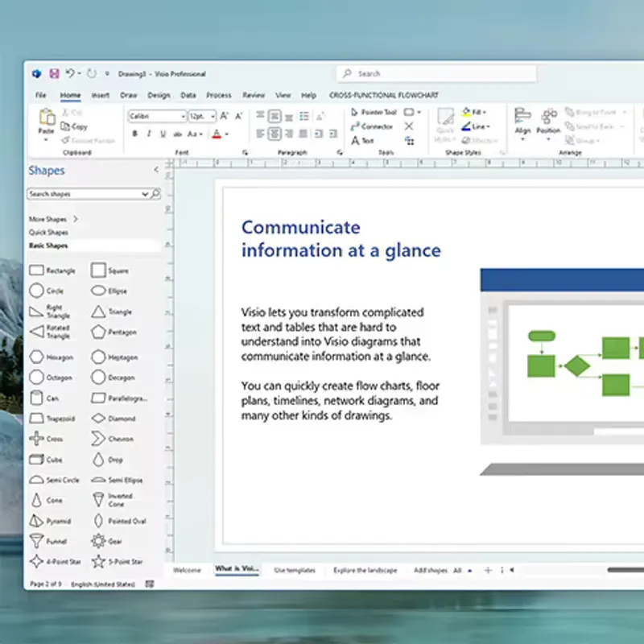Click the Redo icon
This screenshot has height=644, width=644.
click(92, 73)
